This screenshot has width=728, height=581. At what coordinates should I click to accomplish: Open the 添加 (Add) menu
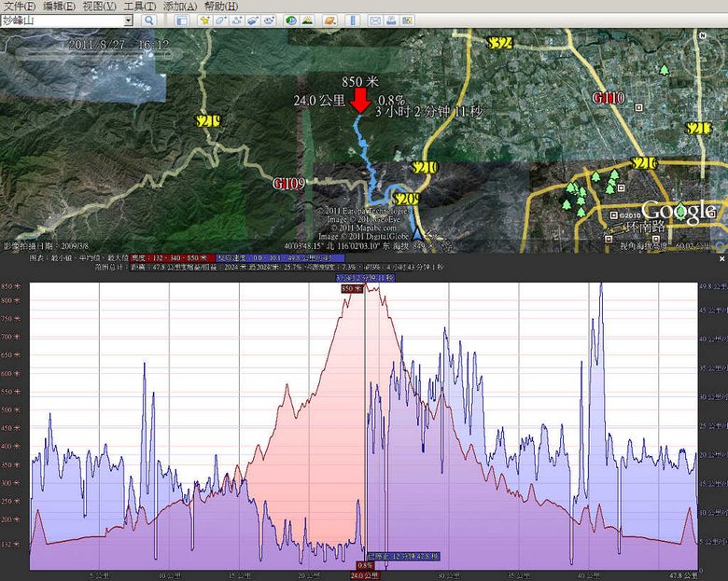click(179, 6)
